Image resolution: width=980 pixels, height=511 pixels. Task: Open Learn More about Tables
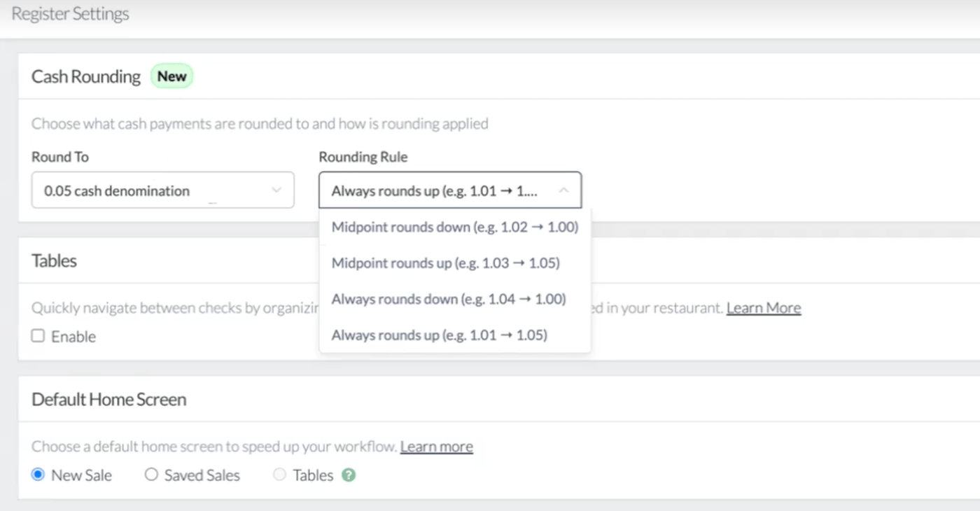(x=763, y=307)
